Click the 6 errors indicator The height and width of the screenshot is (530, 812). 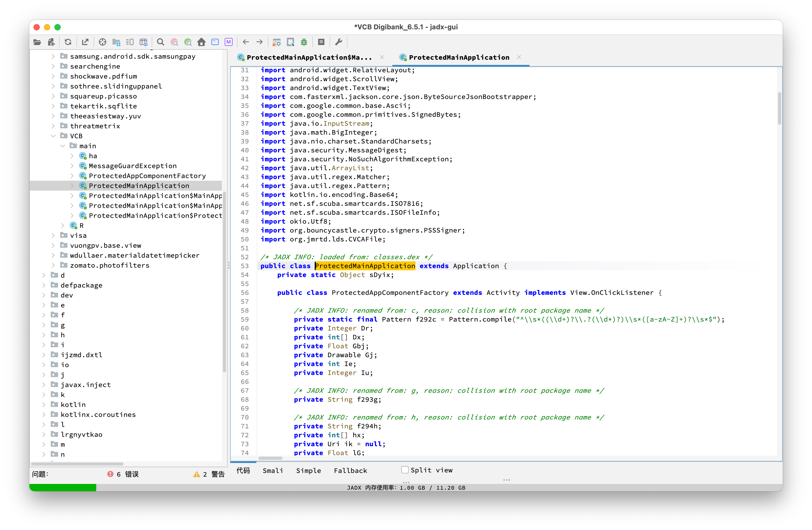click(123, 474)
